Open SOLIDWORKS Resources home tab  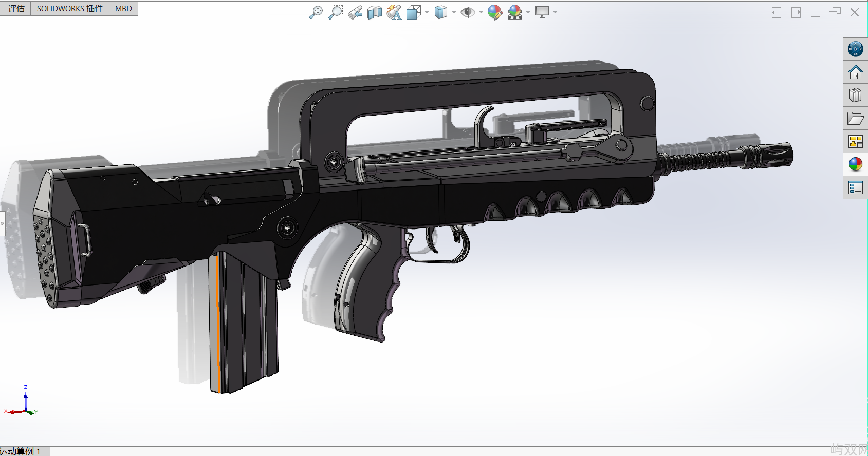click(x=856, y=72)
